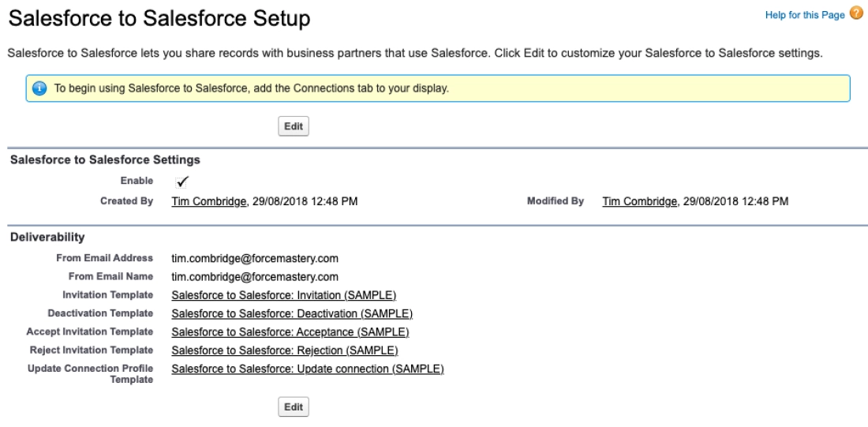This screenshot has height=427, width=868.
Task: Click the Reject Invitation Template field label
Action: (x=92, y=350)
